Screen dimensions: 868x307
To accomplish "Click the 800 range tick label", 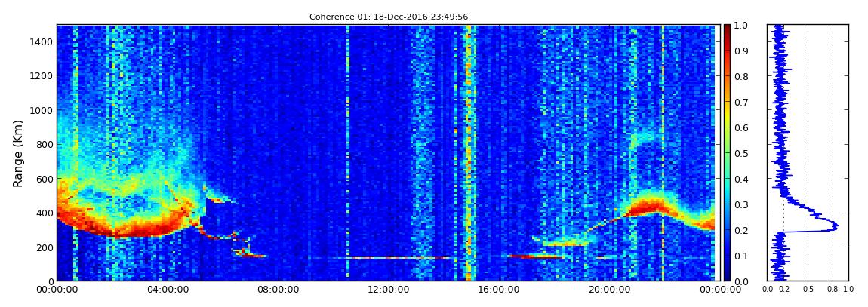I will tap(42, 144).
